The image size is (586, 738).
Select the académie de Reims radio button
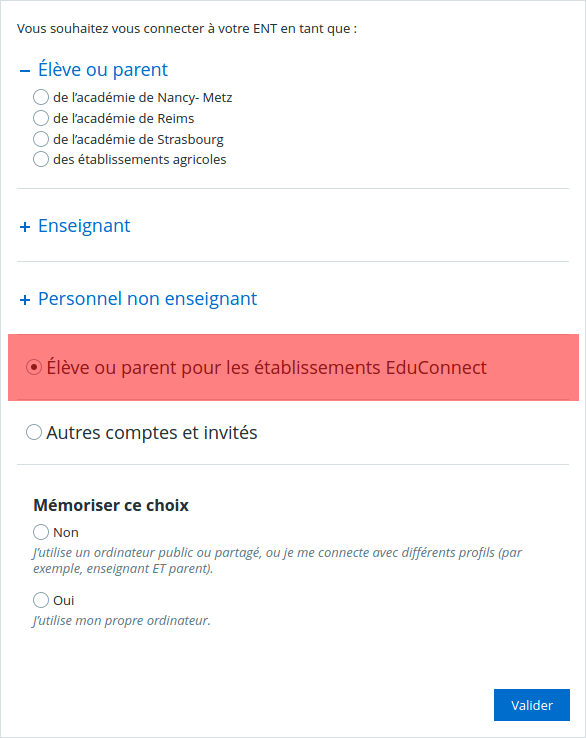pyautogui.click(x=41, y=118)
